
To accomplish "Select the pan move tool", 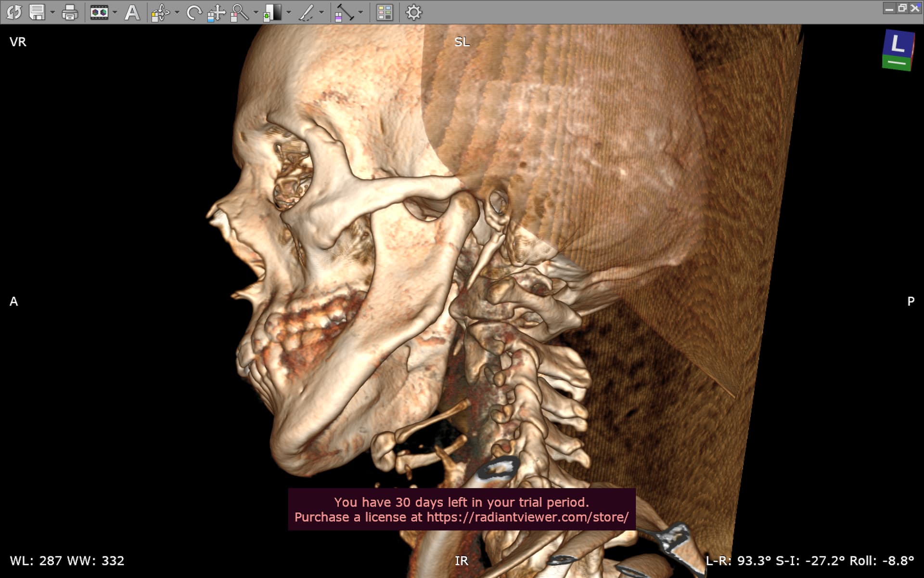I will 216,12.
